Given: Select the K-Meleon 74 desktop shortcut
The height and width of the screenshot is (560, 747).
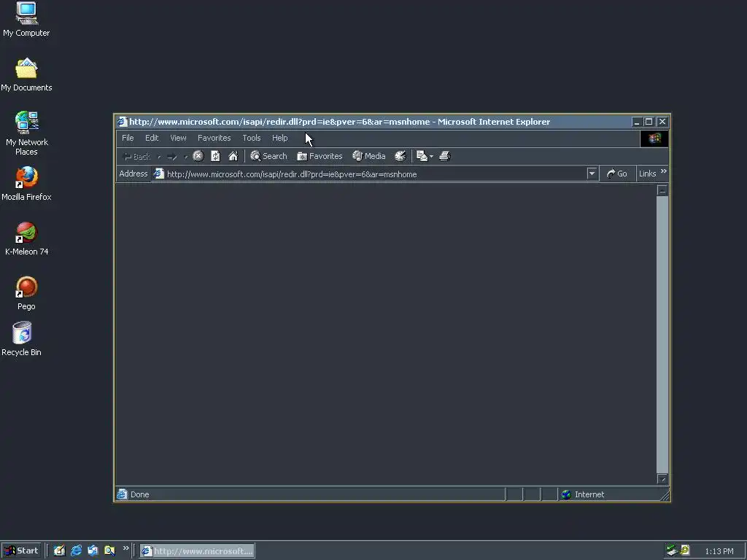Looking at the screenshot, I should (27, 238).
